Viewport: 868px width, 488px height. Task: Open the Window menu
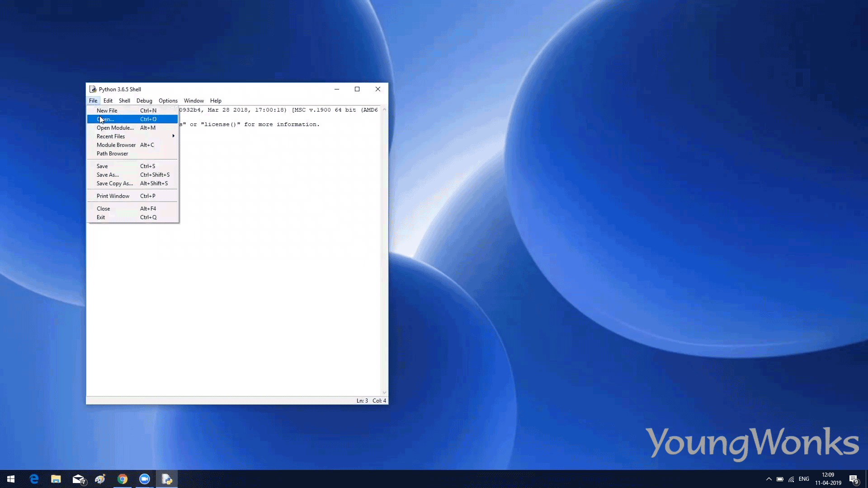[194, 101]
